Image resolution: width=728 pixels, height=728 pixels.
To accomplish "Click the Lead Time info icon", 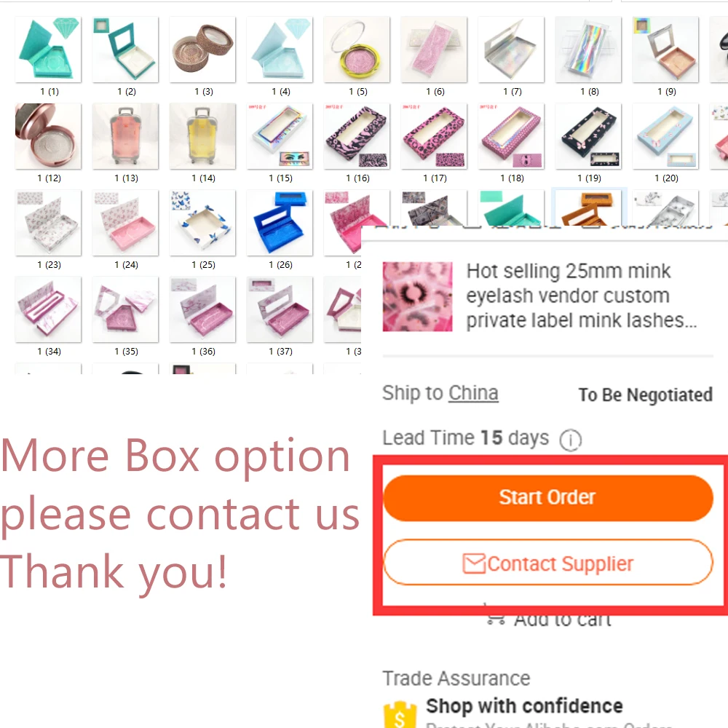I will pyautogui.click(x=570, y=439).
